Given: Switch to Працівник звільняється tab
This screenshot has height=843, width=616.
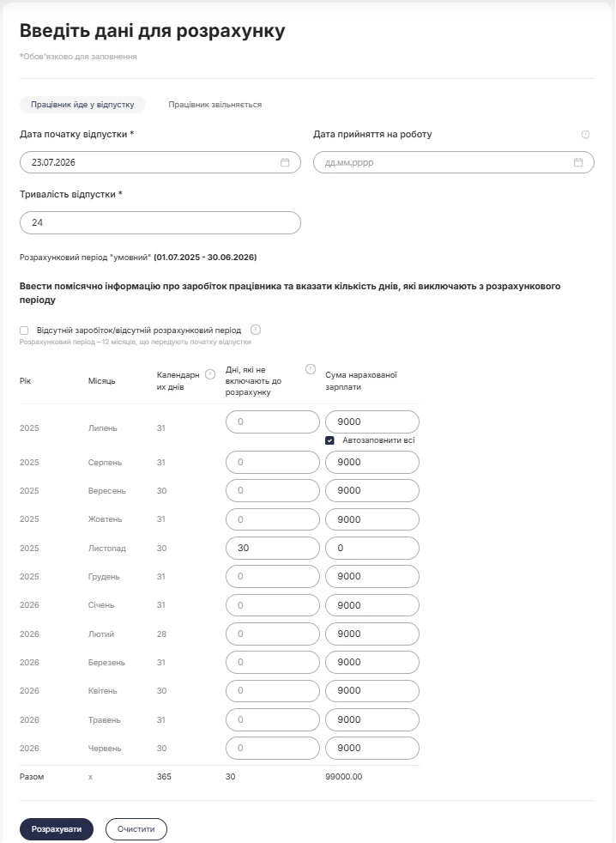Looking at the screenshot, I should tap(215, 104).
